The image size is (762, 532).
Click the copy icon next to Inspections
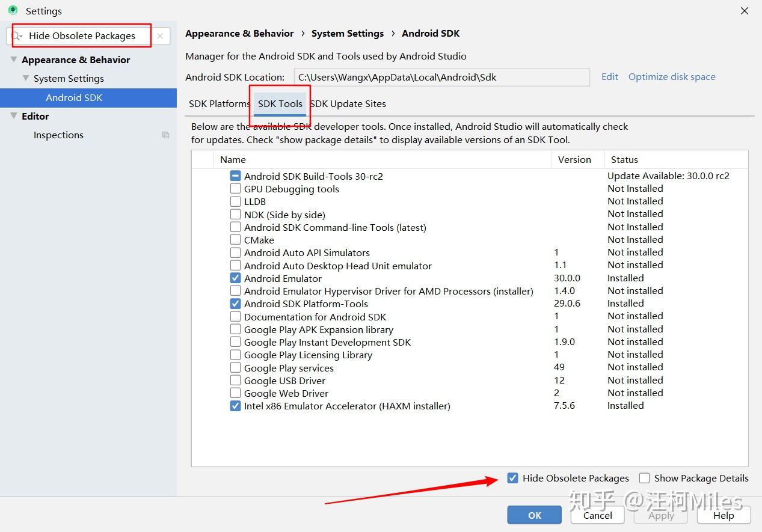pos(165,135)
